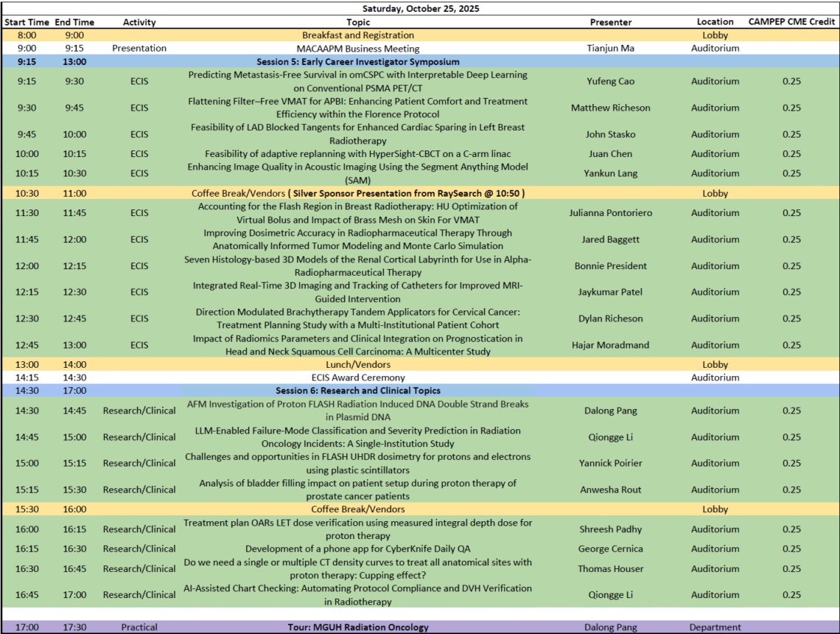Select the Breakfast and Registration cell

pos(358,35)
